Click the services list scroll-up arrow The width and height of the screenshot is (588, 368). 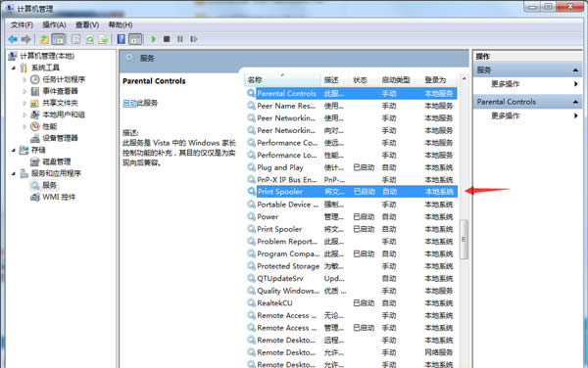pos(464,78)
